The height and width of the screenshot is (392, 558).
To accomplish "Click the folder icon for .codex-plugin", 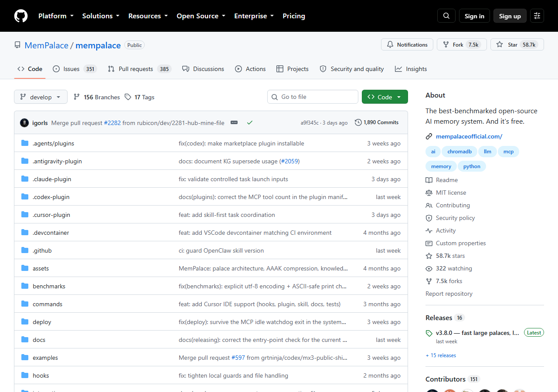I will pyautogui.click(x=25, y=197).
